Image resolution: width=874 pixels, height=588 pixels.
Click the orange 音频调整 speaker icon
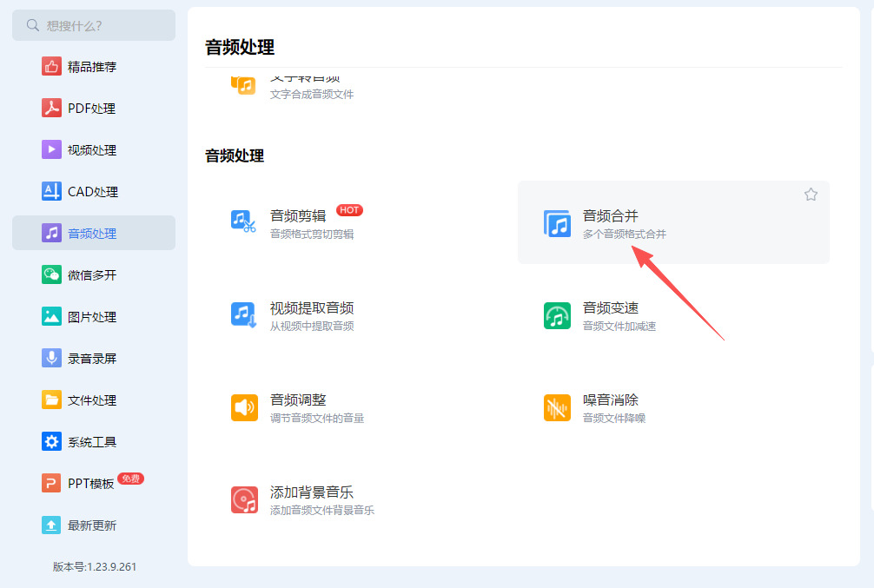click(x=244, y=407)
